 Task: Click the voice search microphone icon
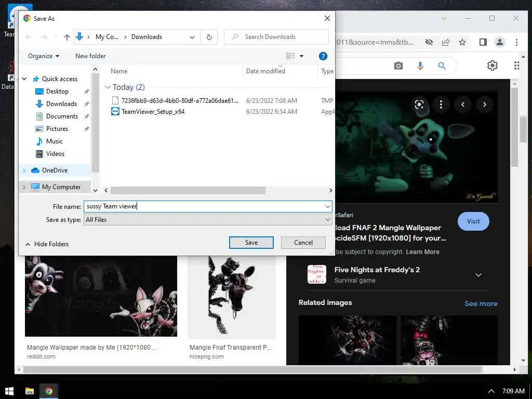click(x=420, y=66)
